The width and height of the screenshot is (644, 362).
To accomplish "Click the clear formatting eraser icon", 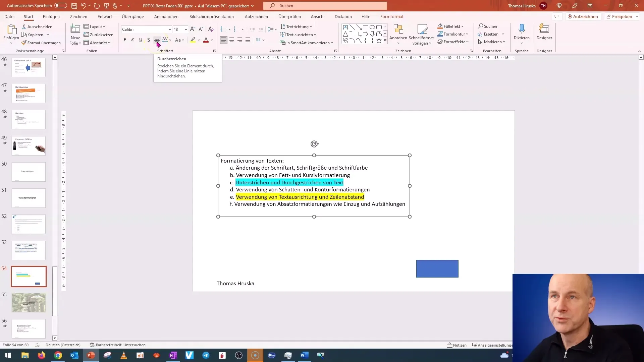I will point(211,29).
